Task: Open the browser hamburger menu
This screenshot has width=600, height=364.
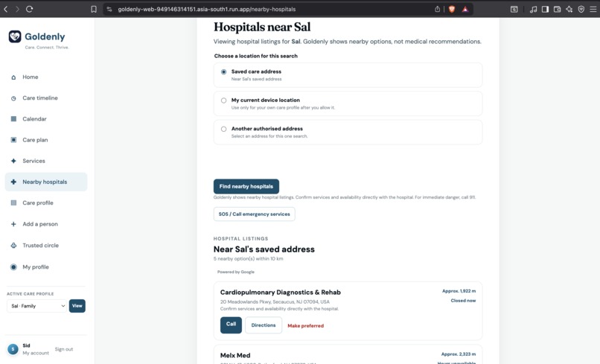Action: point(593,9)
